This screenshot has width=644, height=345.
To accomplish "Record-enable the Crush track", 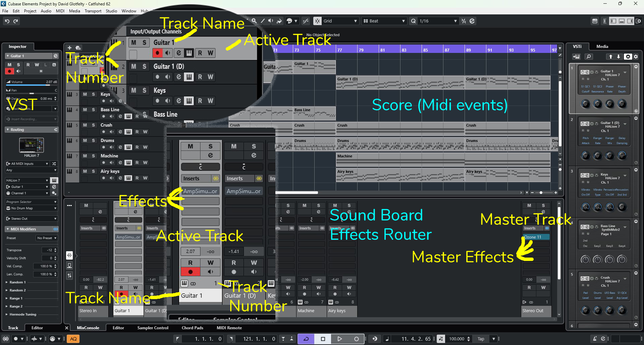I will [x=104, y=132].
